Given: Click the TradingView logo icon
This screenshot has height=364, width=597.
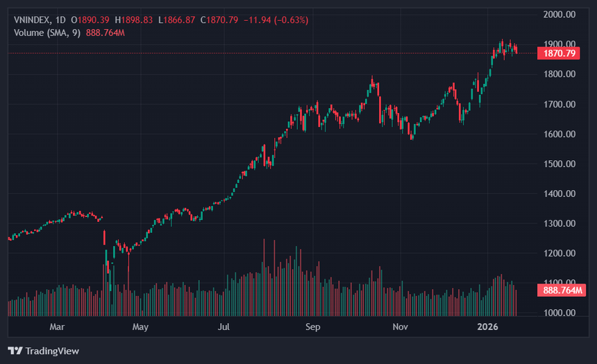Looking at the screenshot, I should pos(15,351).
